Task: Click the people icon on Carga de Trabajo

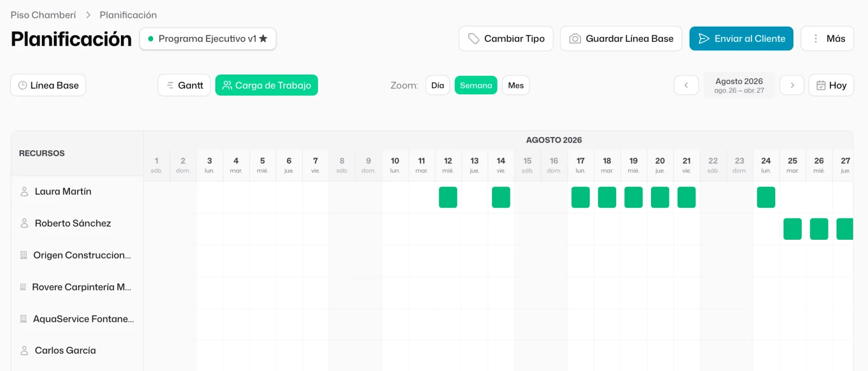Action: pos(227,85)
